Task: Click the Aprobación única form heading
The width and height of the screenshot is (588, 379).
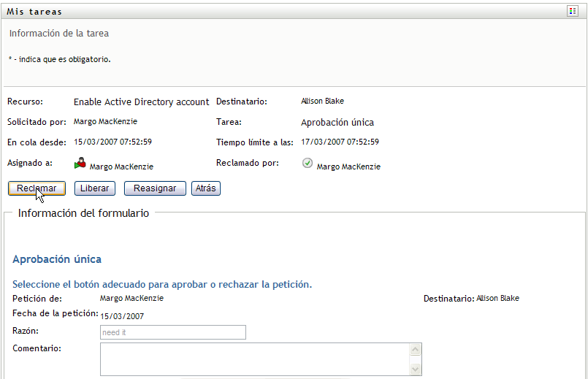Action: pyautogui.click(x=57, y=259)
